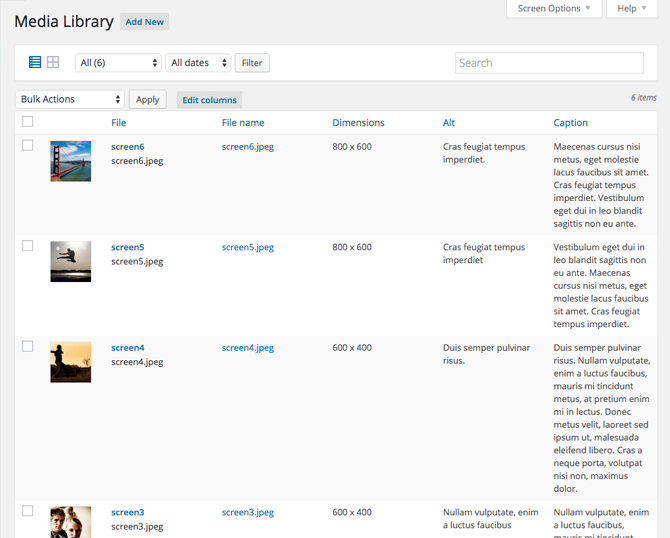Click the screen3 alt text 'Nullam vulputate, enim a luctus faucibus'
The image size is (670, 538).
pyautogui.click(x=491, y=519)
